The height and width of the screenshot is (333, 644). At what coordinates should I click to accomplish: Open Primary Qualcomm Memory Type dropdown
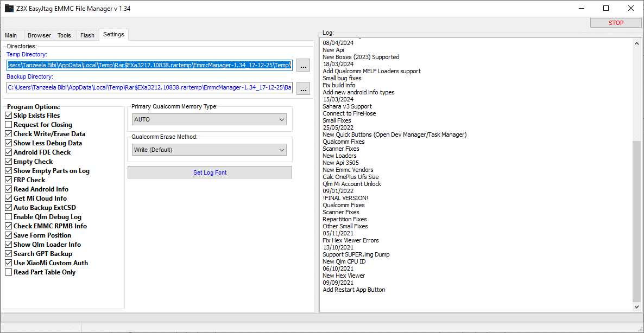coord(210,119)
